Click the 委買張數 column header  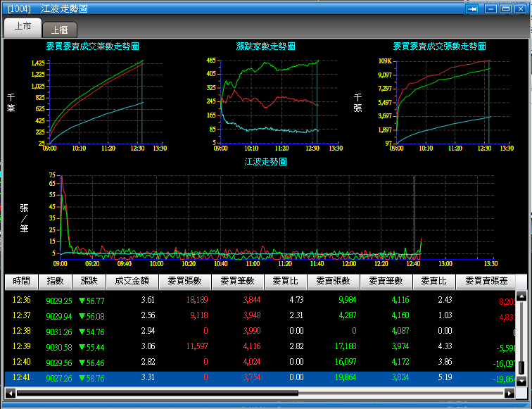tap(185, 282)
